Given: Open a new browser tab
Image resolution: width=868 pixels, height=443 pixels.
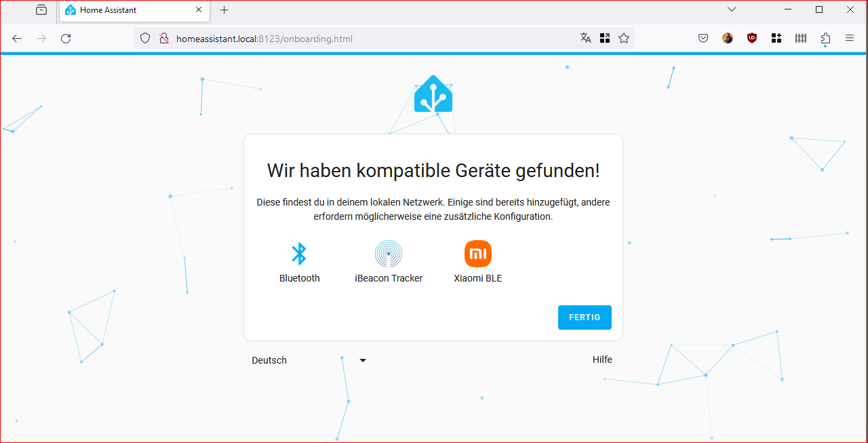Looking at the screenshot, I should point(224,10).
